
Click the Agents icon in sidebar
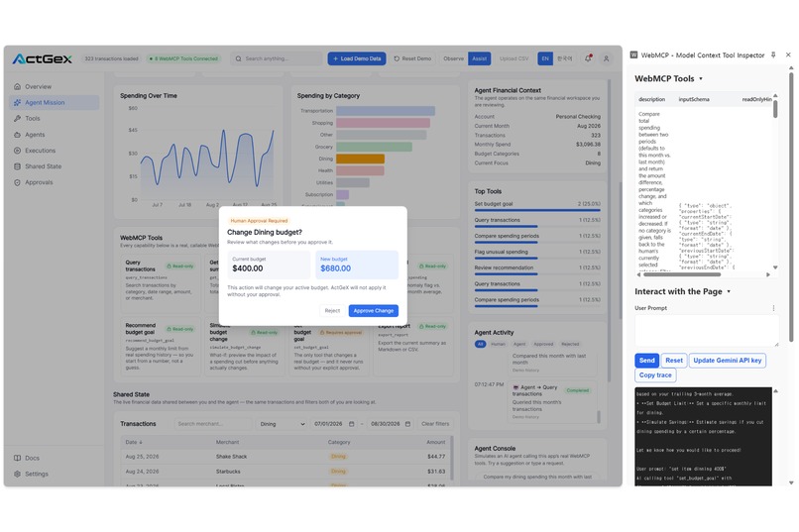[x=17, y=135]
